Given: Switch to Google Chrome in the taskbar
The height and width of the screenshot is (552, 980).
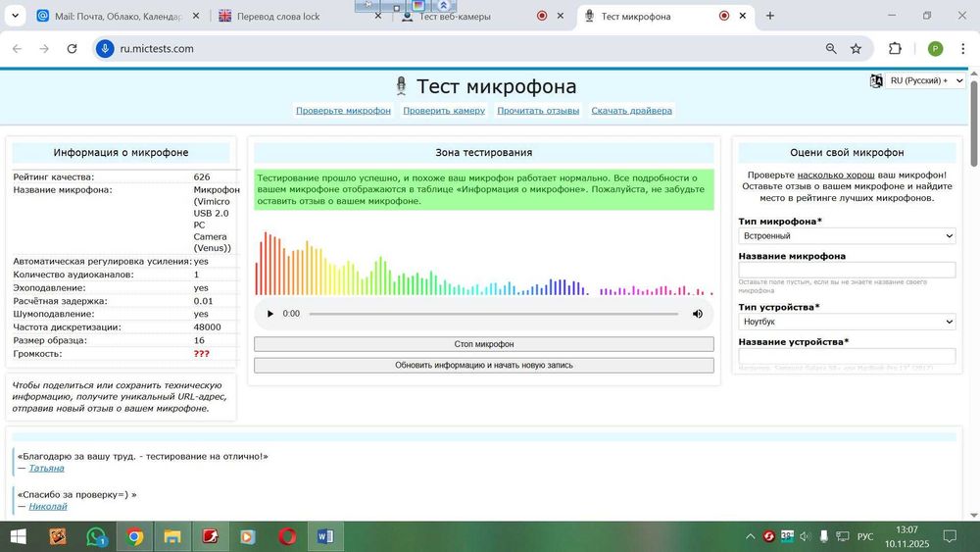Looking at the screenshot, I should click(134, 536).
